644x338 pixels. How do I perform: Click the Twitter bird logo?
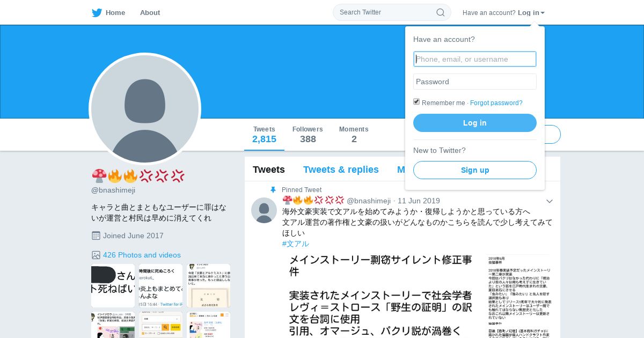[97, 13]
